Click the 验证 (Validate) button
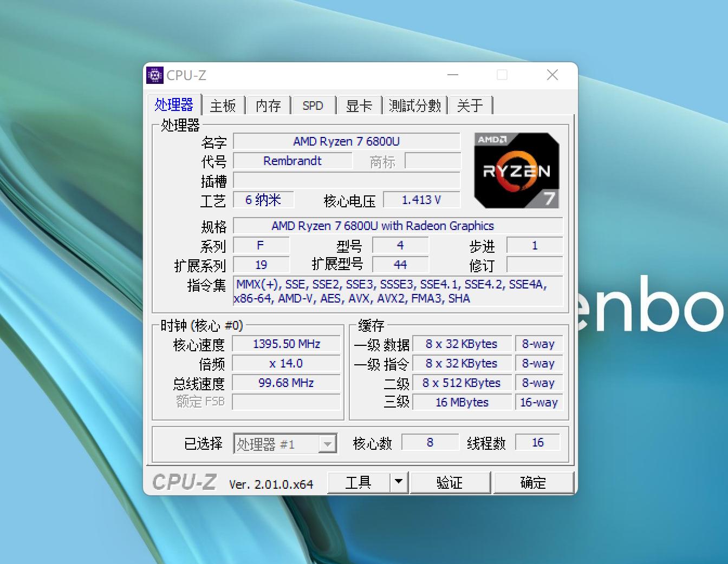Viewport: 728px width, 564px height. tap(451, 482)
